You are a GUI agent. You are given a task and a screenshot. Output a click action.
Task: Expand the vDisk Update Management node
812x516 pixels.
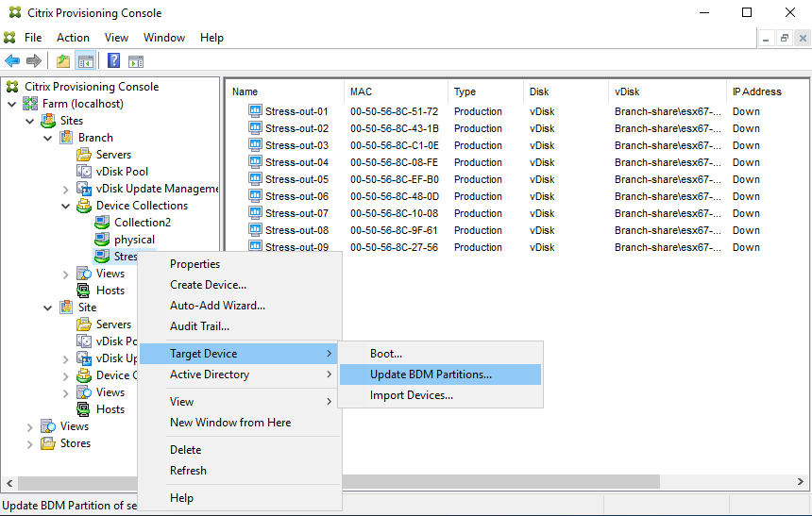pyautogui.click(x=65, y=189)
